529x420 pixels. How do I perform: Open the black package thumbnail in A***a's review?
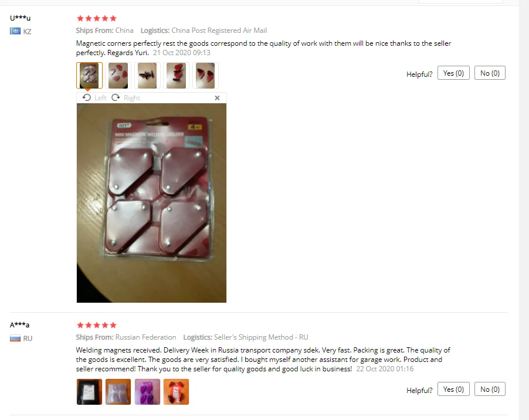click(x=89, y=392)
